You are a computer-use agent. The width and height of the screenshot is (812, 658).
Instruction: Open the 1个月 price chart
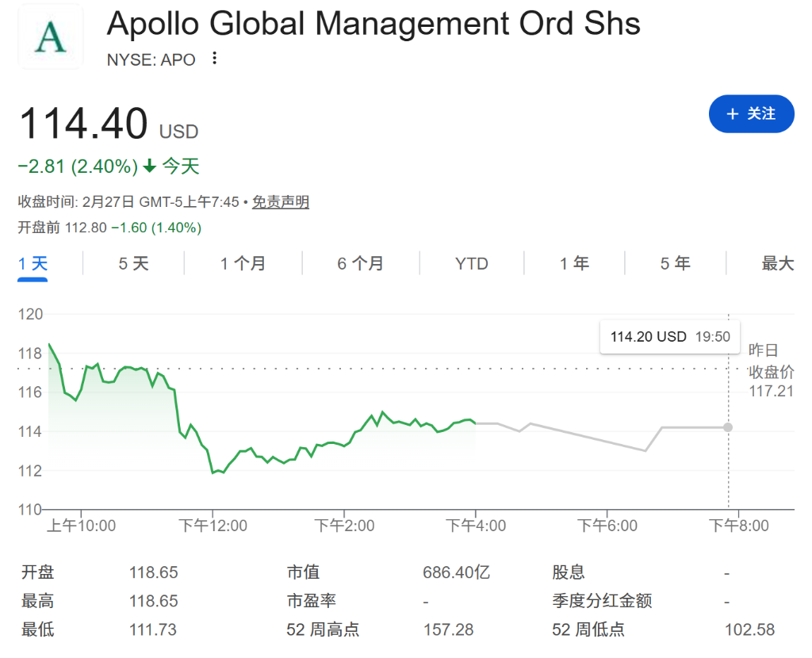(x=243, y=262)
